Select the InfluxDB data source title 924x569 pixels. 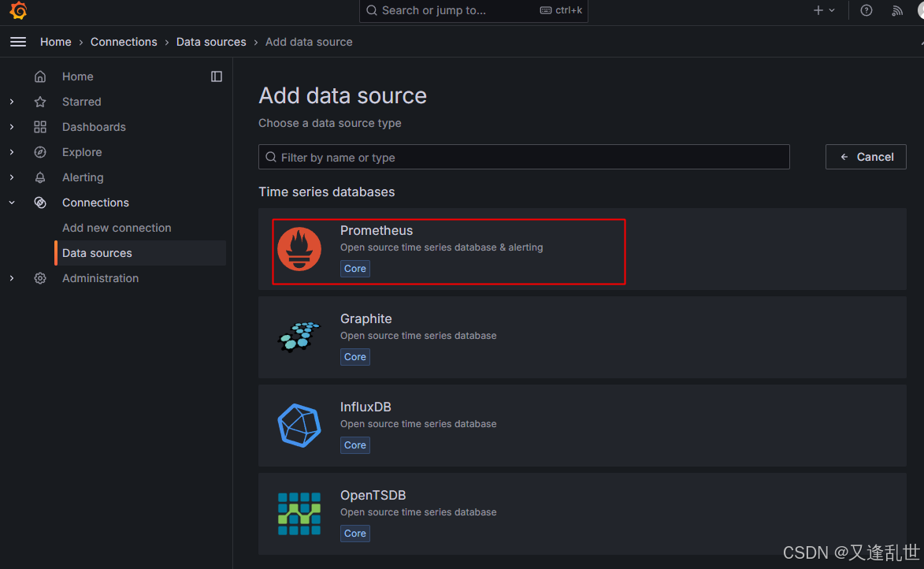pyautogui.click(x=366, y=407)
